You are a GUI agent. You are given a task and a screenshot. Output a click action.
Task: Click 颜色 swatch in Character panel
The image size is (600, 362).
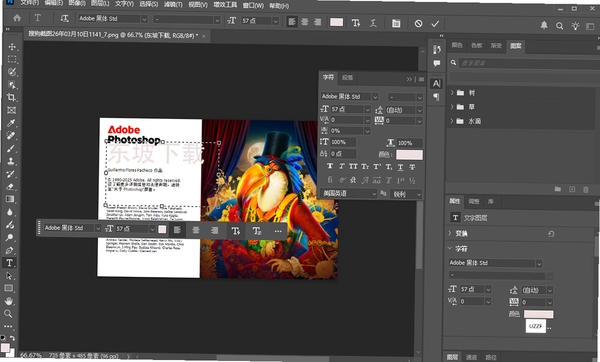point(409,155)
